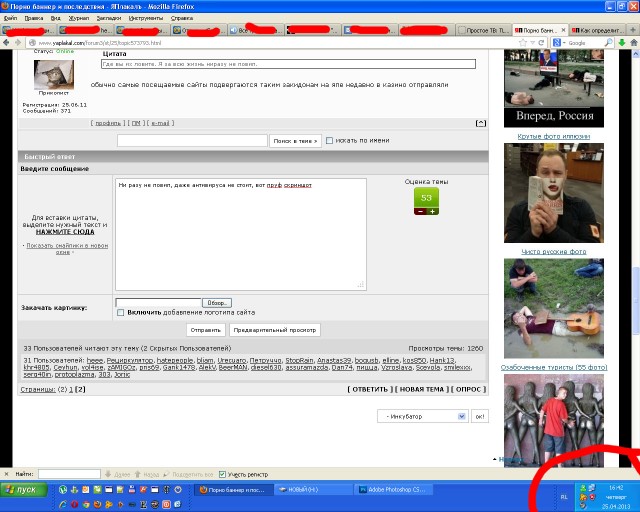Click the Home icon in Firefox toolbar
640x512 pixels.
click(631, 43)
